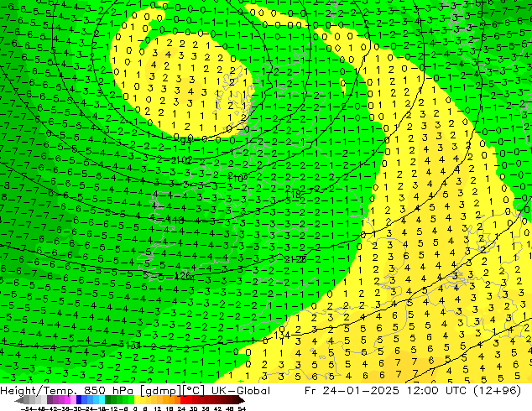Click the '(12+96)' forecast hour text

[497, 391]
